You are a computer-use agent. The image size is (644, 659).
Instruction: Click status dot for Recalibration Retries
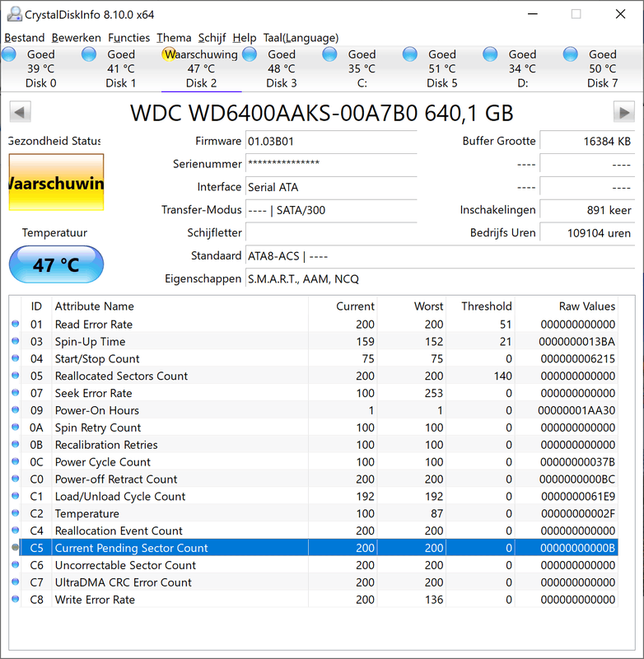point(16,444)
